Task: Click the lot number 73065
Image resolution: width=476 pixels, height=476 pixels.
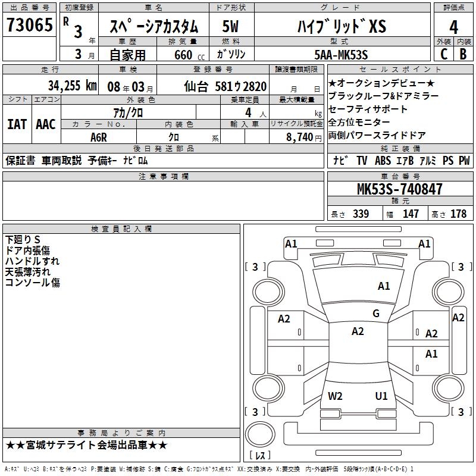Action: pos(29,24)
